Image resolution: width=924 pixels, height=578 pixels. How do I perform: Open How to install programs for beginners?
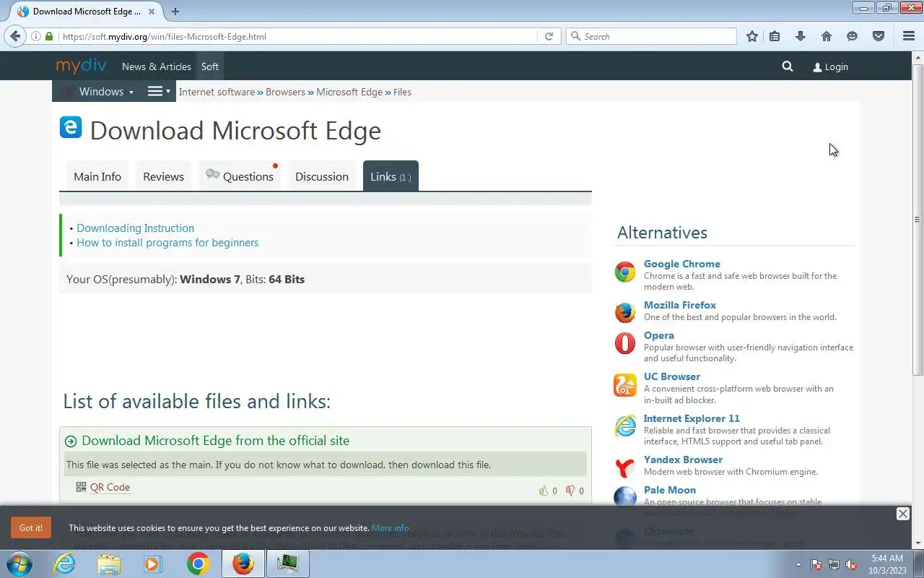[x=167, y=242]
